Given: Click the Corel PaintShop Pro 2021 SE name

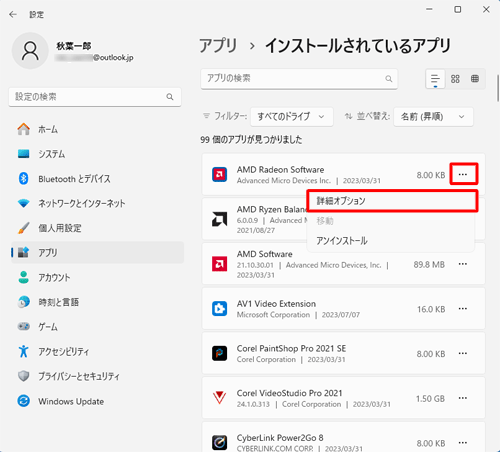Looking at the screenshot, I should [x=291, y=348].
